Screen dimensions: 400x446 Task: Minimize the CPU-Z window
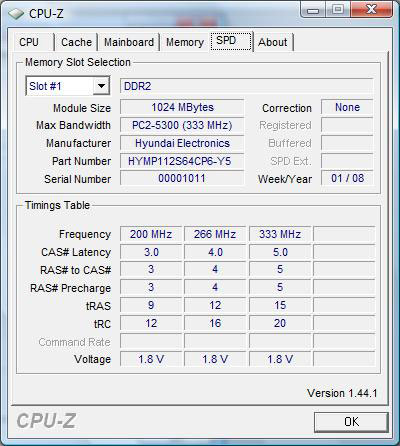[313, 11]
